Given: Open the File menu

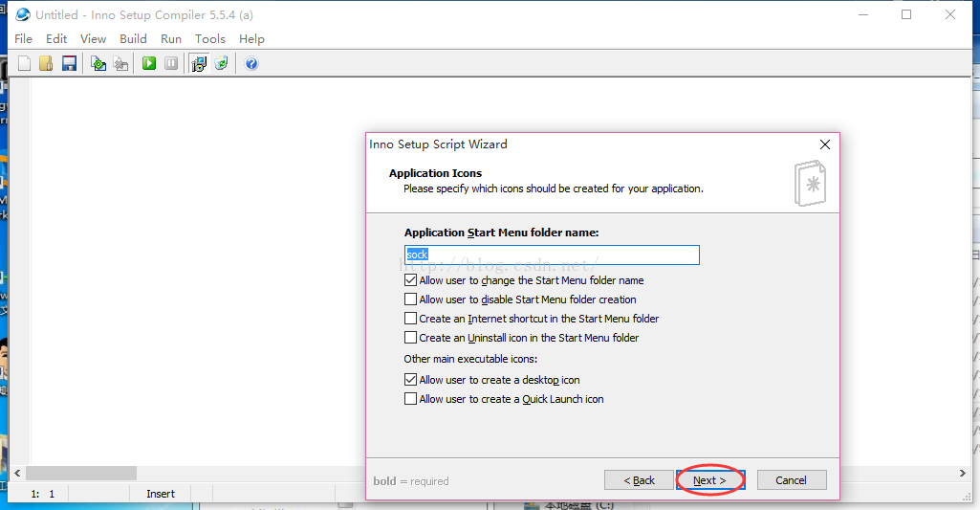Looking at the screenshot, I should 23,39.
